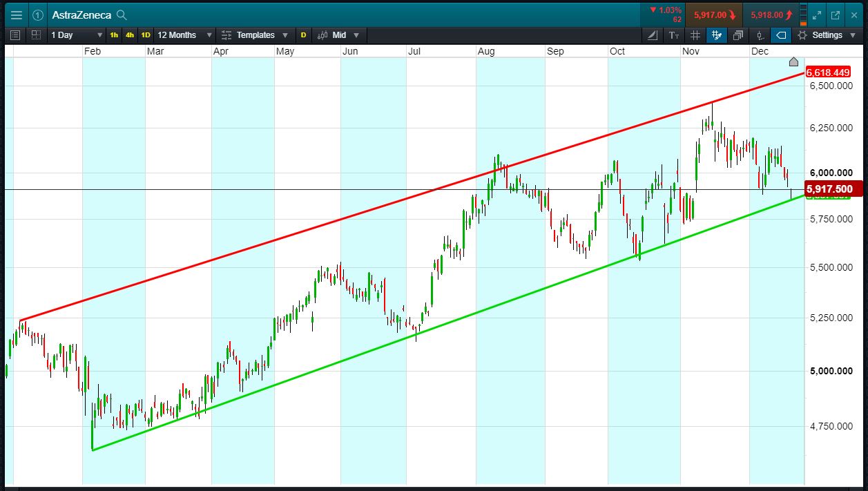This screenshot has width=868, height=491.
Task: Click the 1.03% daily change indicator
Action: point(666,10)
